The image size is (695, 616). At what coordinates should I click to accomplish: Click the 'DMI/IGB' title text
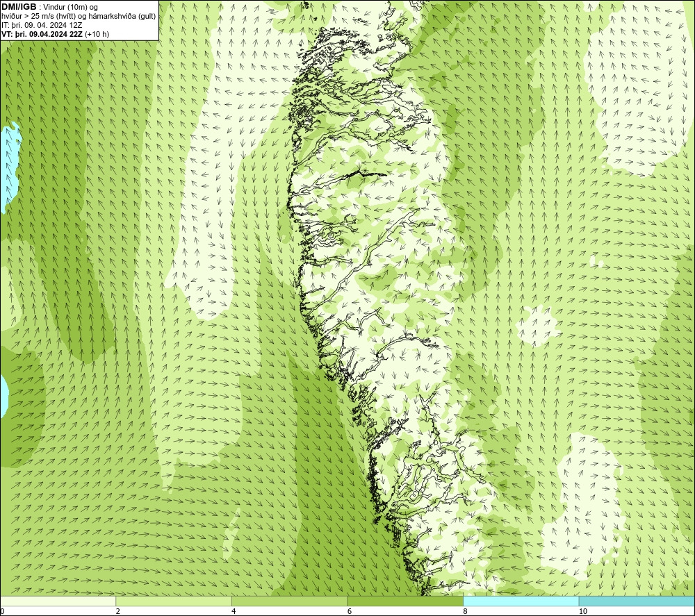(x=19, y=7)
